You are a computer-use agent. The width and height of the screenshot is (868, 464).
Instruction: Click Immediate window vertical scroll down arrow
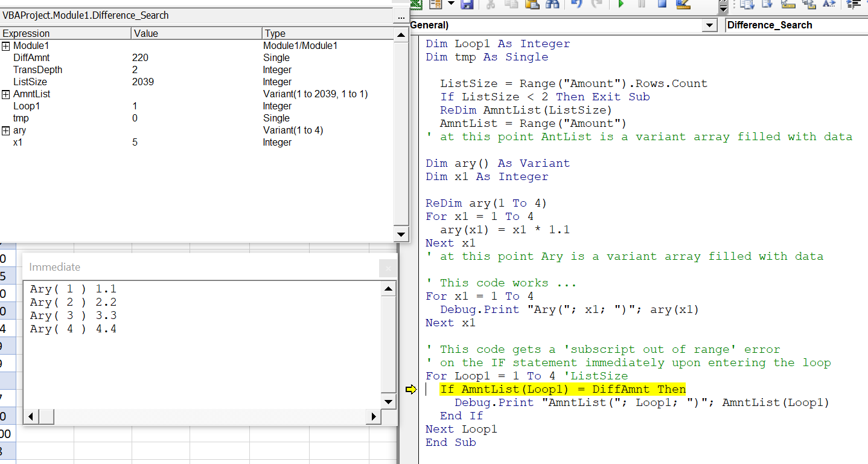[389, 401]
